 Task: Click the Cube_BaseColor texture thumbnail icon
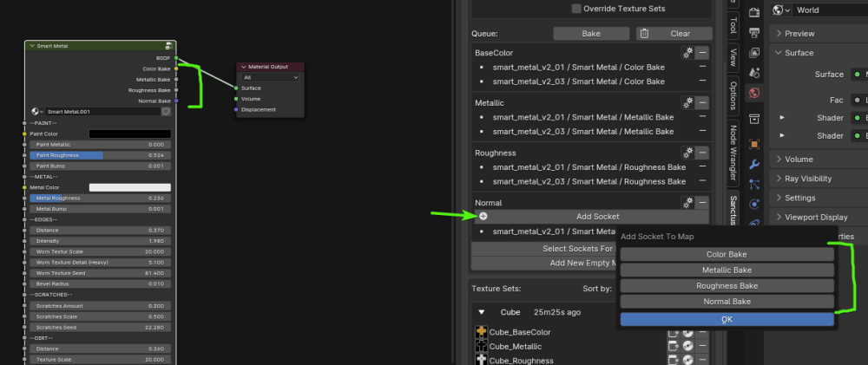coord(482,332)
